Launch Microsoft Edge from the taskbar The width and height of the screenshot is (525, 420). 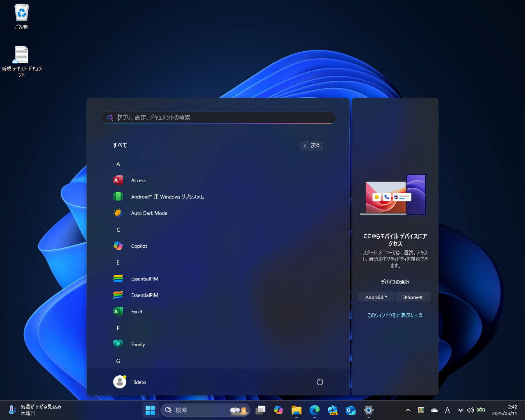[x=315, y=410]
